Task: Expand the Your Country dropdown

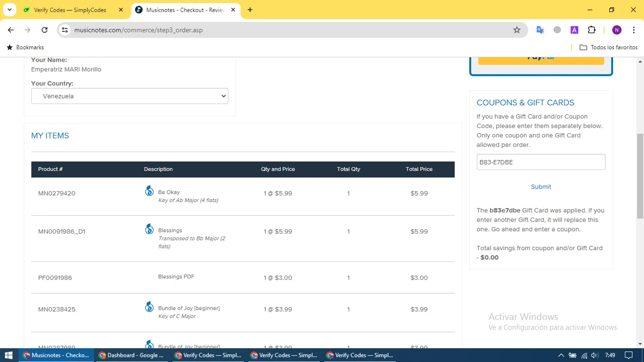Action: point(130,96)
